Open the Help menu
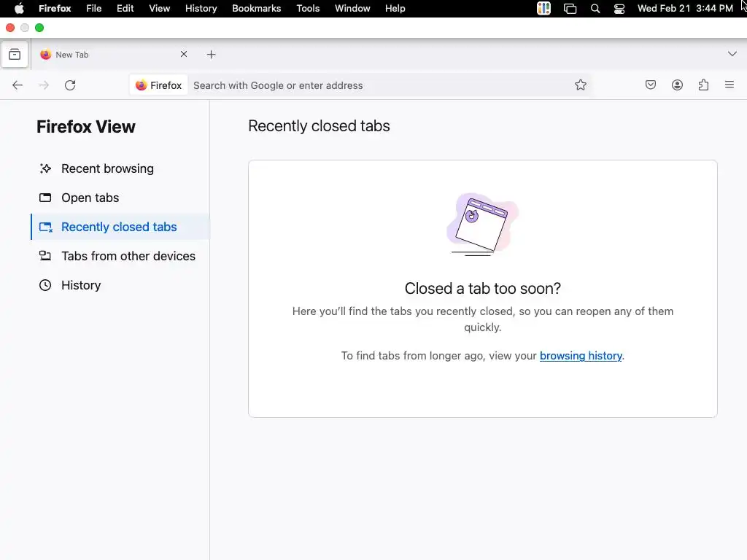The image size is (747, 560). [x=395, y=9]
